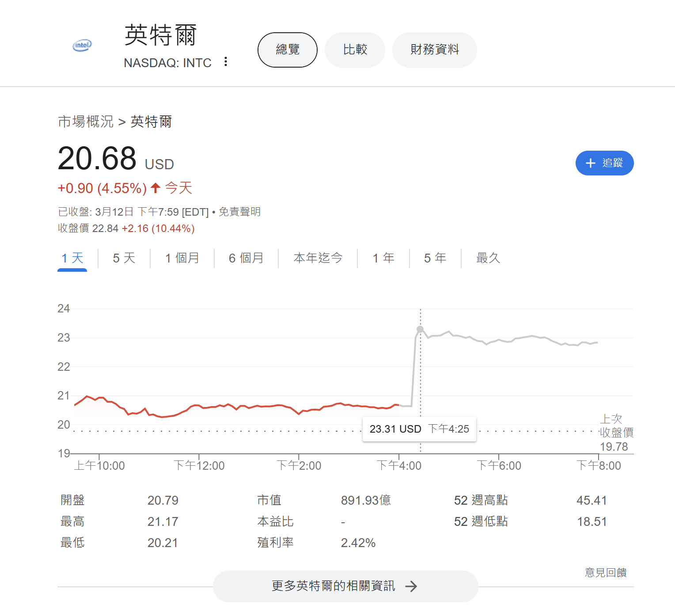Click the 52 週高點 label

point(481,500)
